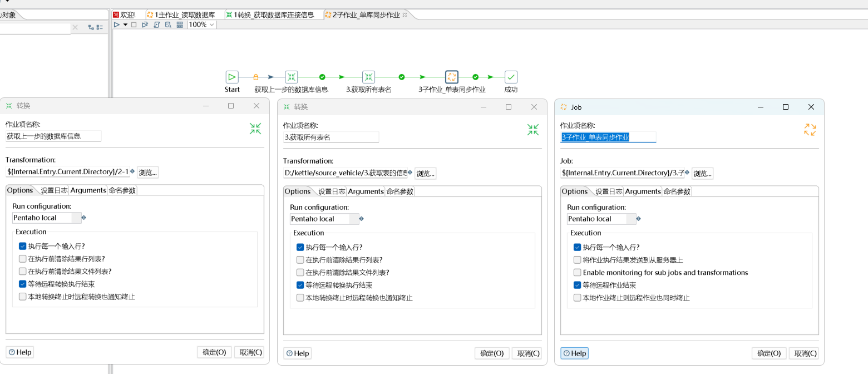Image resolution: width=868 pixels, height=374 pixels.
Task: Expand all tree nodes icon
Action: [x=91, y=27]
